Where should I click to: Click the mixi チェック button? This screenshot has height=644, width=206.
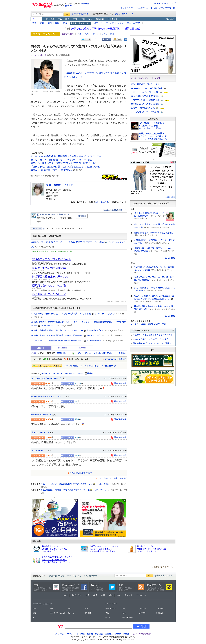click(x=117, y=39)
